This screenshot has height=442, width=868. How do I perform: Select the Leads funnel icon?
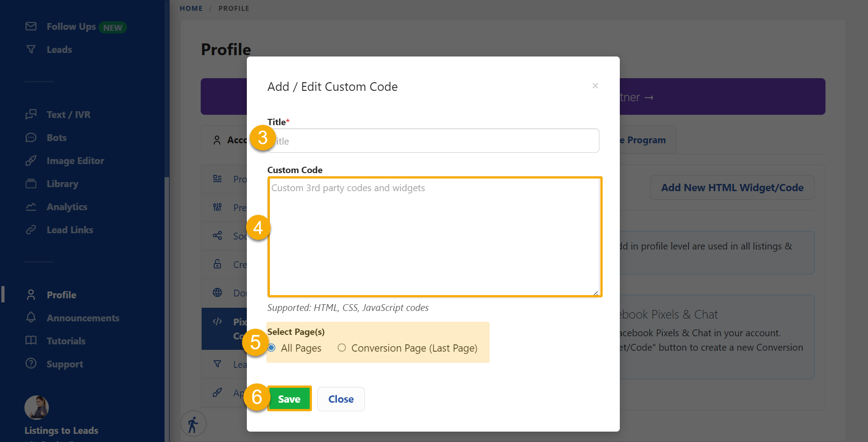(59, 49)
